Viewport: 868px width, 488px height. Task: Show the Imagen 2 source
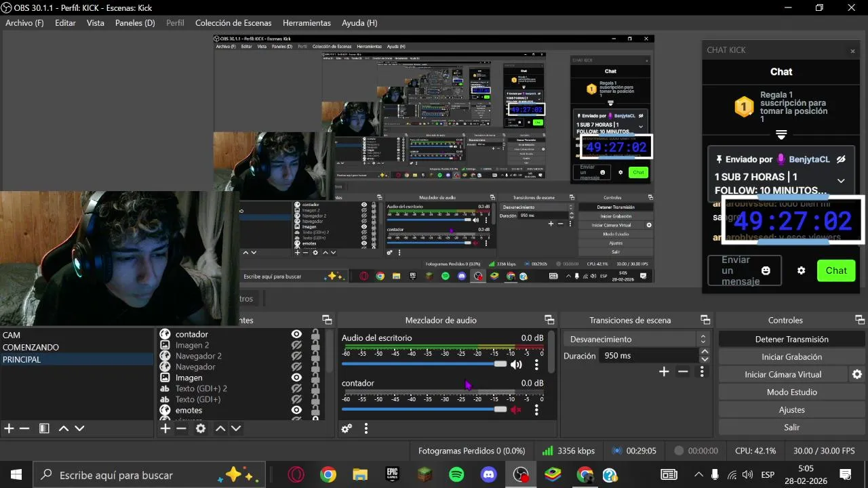pos(296,345)
